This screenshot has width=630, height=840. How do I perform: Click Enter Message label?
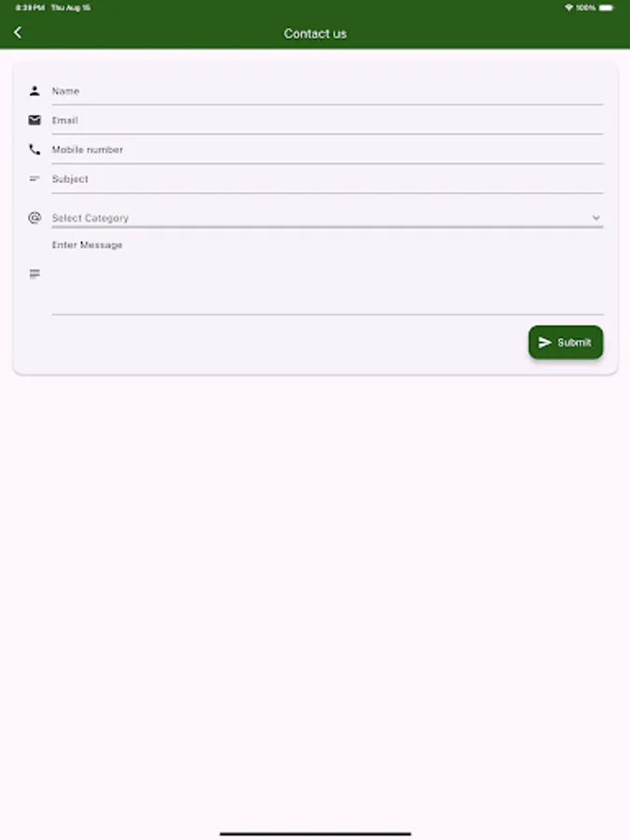(x=87, y=245)
